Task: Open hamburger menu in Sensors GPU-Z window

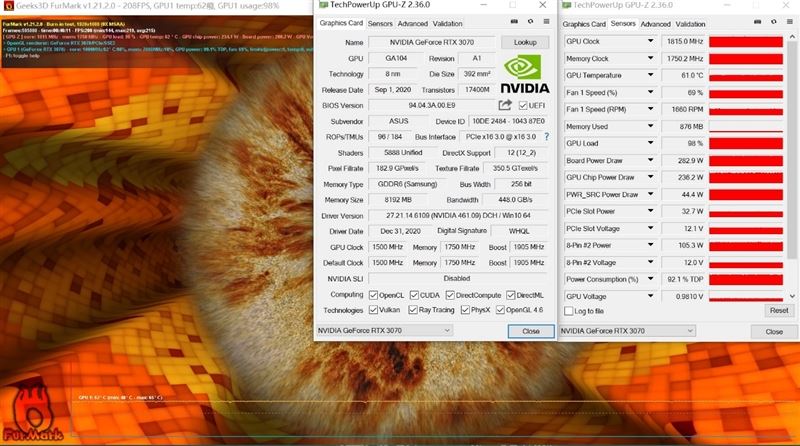Action: (790, 21)
